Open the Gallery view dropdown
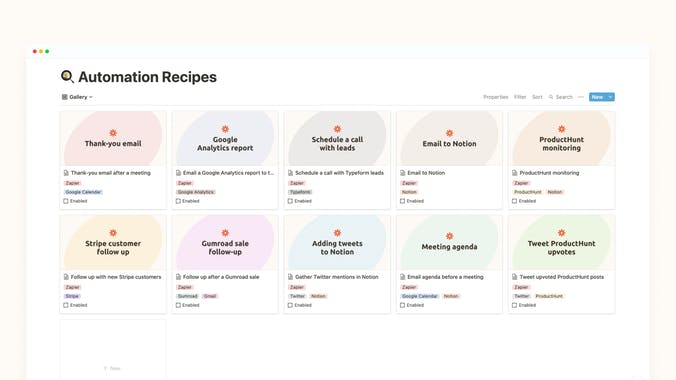The image size is (676, 380). click(x=77, y=97)
